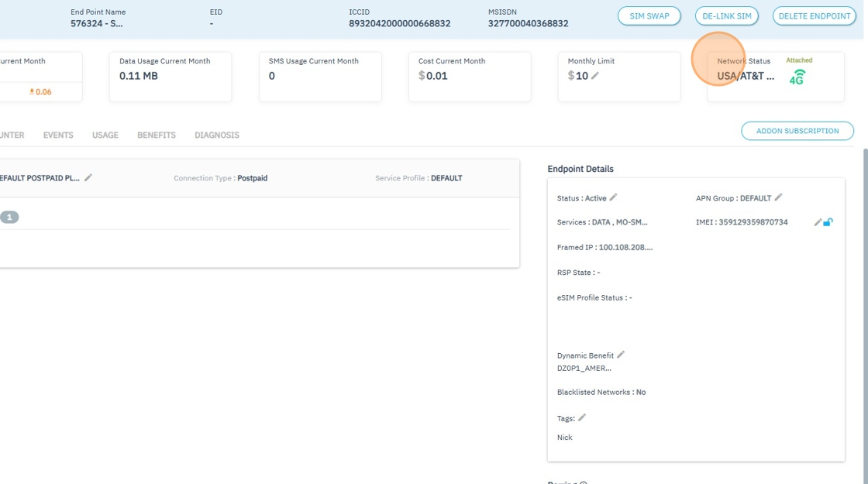Click DELETE ENDPOINT button
The width and height of the screenshot is (868, 484).
click(815, 16)
